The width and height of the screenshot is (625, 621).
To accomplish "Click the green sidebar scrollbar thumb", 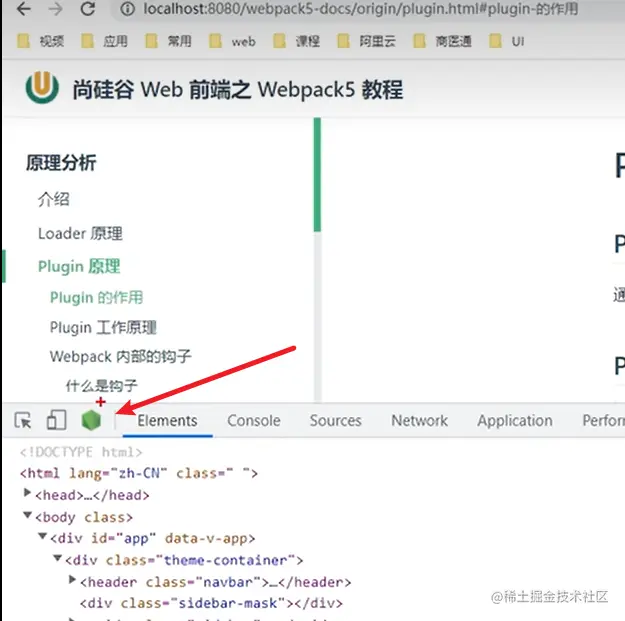I will (x=317, y=175).
